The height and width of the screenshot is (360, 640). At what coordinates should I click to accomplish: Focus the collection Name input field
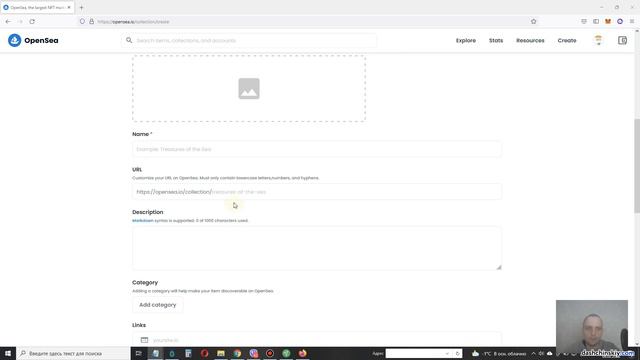point(317,149)
